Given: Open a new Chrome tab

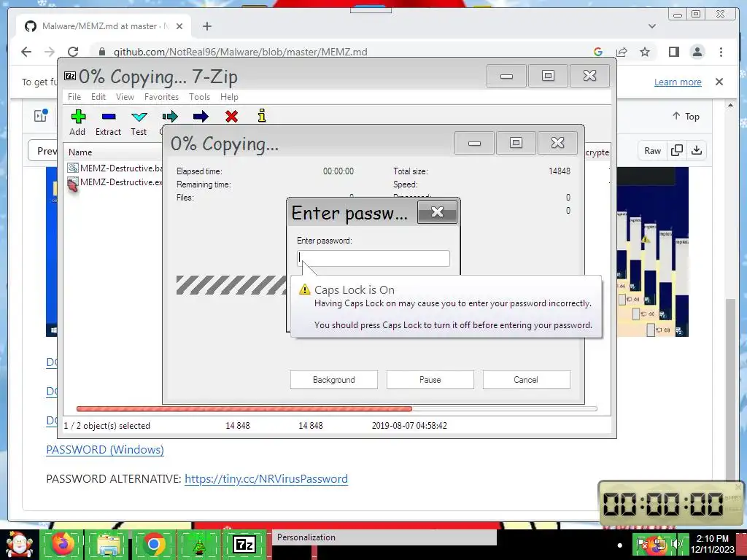Looking at the screenshot, I should coord(206,26).
